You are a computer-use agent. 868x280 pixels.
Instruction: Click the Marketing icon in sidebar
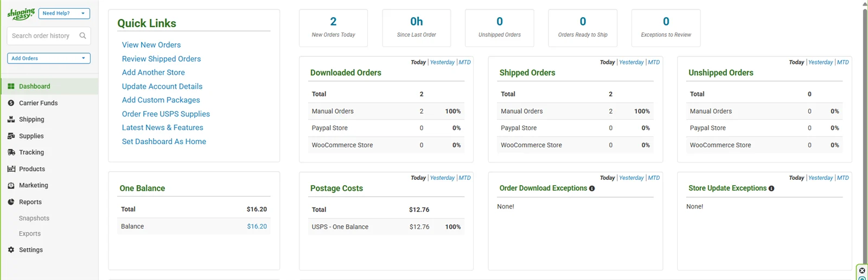[11, 185]
